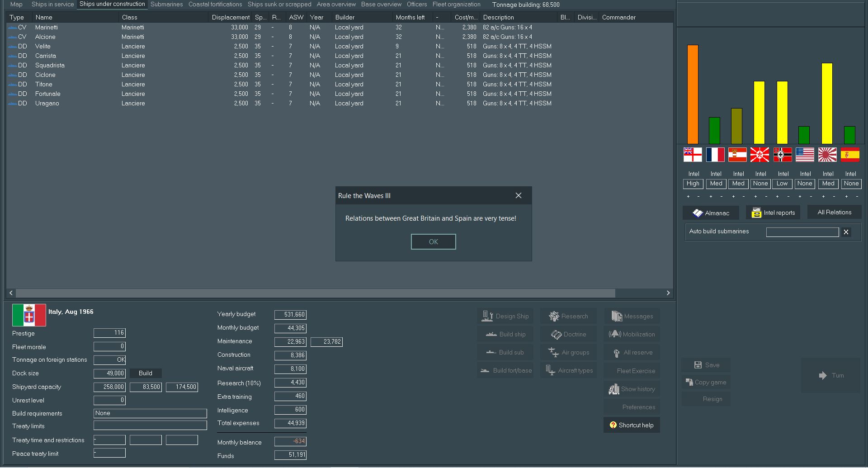
Task: Switch to the Map tab
Action: pos(16,4)
